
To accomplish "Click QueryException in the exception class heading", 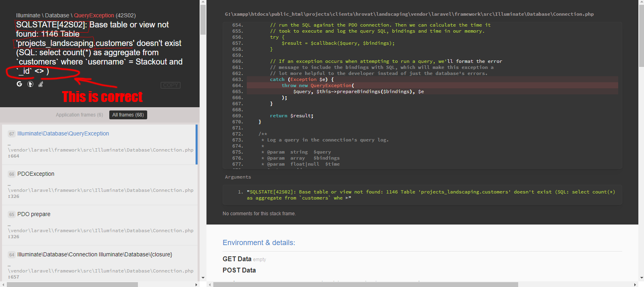I will click(94, 15).
